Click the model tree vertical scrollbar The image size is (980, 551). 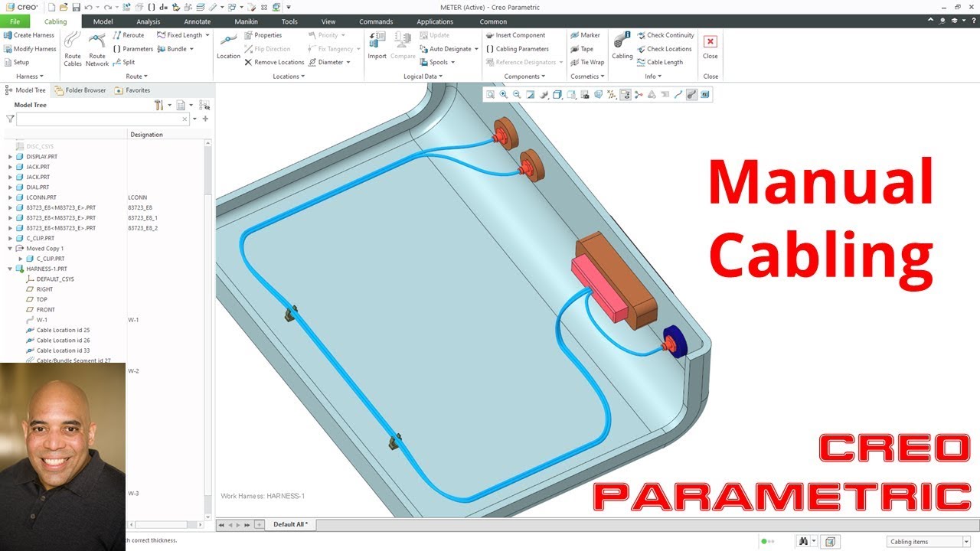(x=208, y=329)
